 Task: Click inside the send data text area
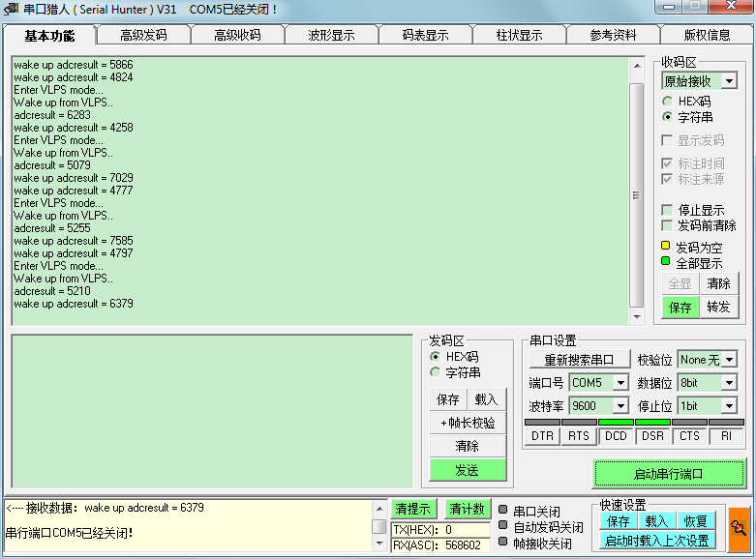[213, 412]
